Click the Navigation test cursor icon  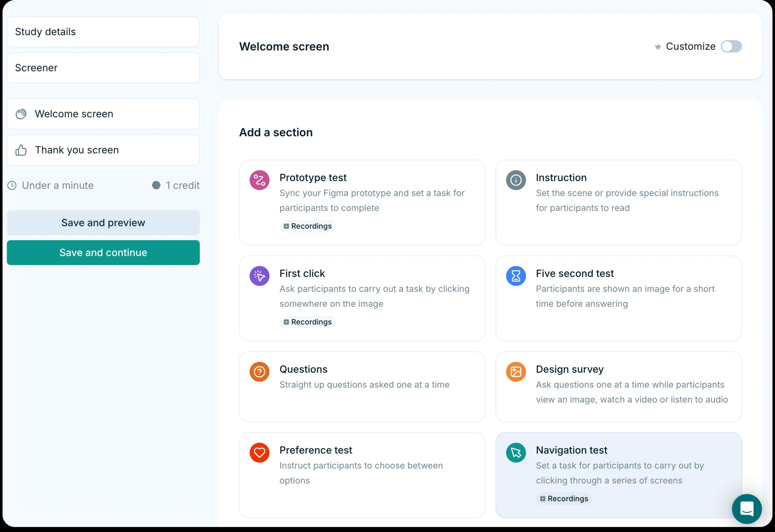pos(516,452)
